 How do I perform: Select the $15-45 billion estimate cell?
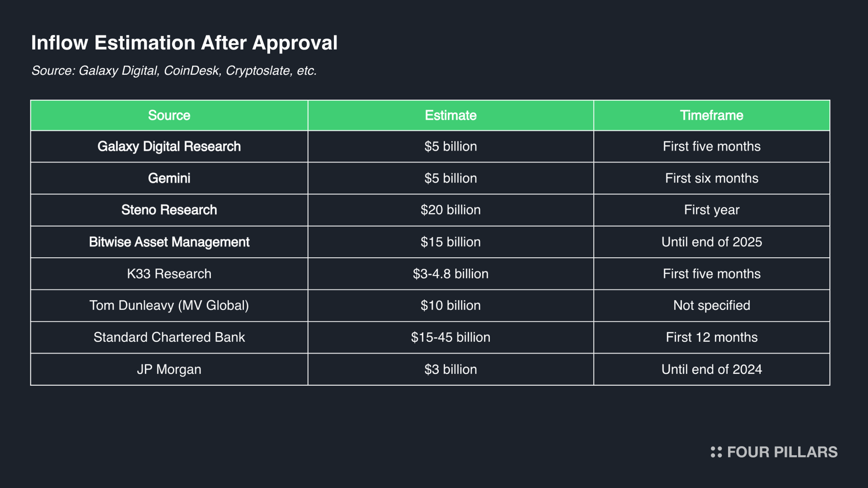(450, 337)
